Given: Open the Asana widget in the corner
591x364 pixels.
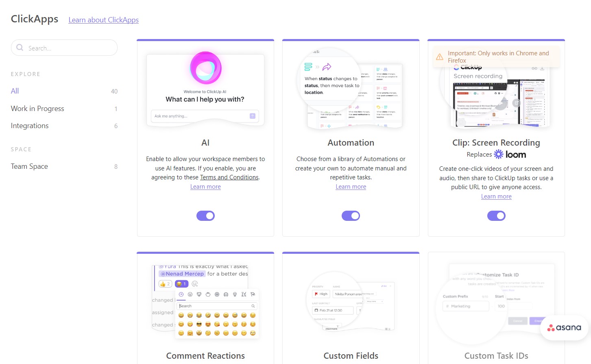Looking at the screenshot, I should tap(564, 327).
